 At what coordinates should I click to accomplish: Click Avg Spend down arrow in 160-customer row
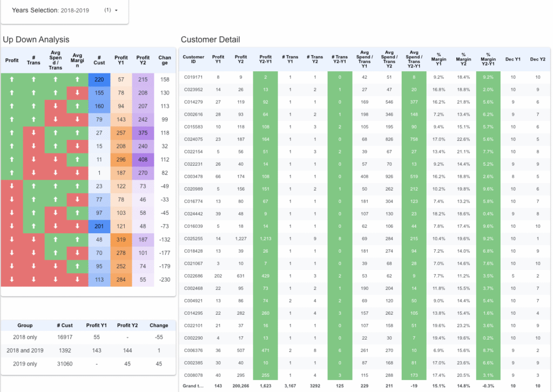tap(55, 106)
